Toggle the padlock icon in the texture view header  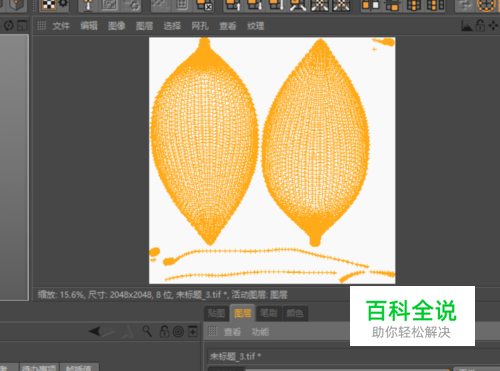480,26
